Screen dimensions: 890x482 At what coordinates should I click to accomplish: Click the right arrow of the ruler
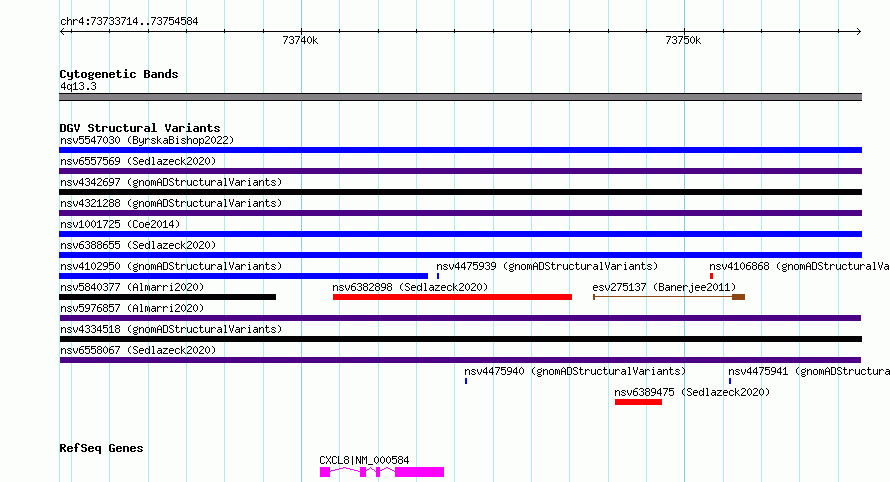tap(858, 31)
